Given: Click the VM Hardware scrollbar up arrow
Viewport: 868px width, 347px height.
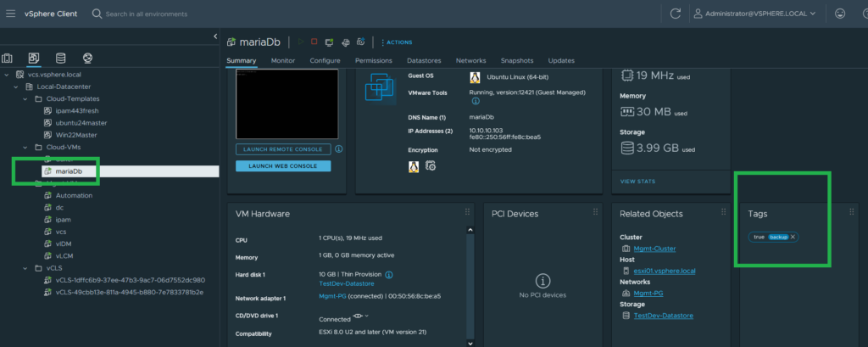Looking at the screenshot, I should click(x=470, y=229).
